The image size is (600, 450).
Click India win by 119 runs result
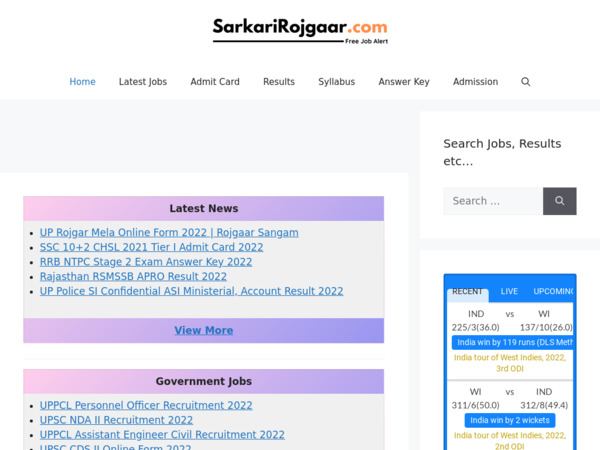[x=512, y=342]
